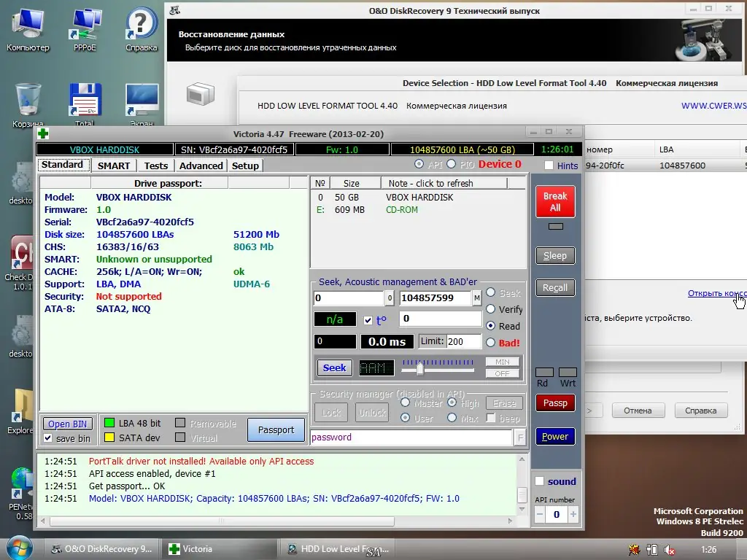
Task: Open the Standard tab
Action: pyautogui.click(x=62, y=165)
